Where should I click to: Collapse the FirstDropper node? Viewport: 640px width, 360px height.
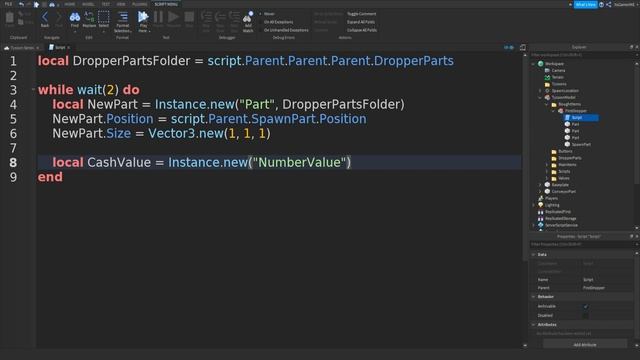(x=553, y=111)
